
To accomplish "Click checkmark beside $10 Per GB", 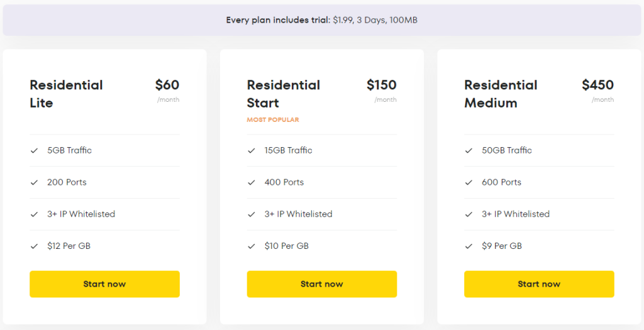I will pos(252,246).
